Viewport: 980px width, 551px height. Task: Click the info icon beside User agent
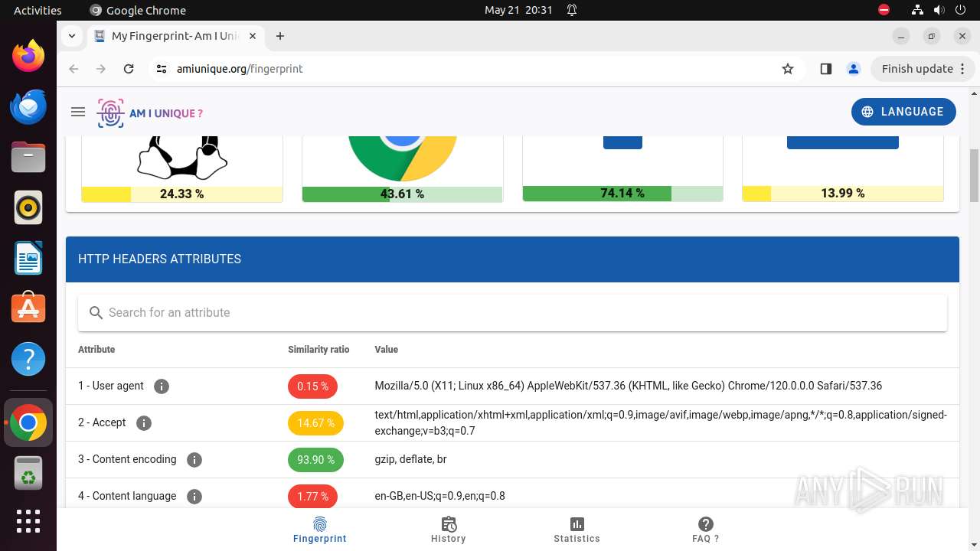[x=161, y=386]
